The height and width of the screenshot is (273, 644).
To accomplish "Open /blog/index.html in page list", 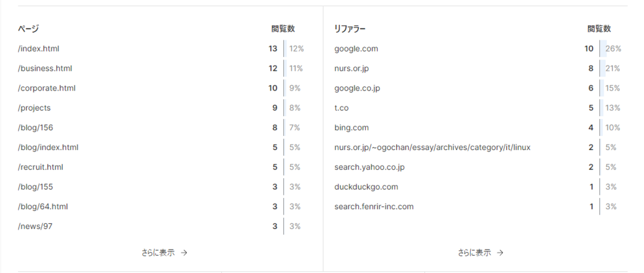I will click(48, 148).
